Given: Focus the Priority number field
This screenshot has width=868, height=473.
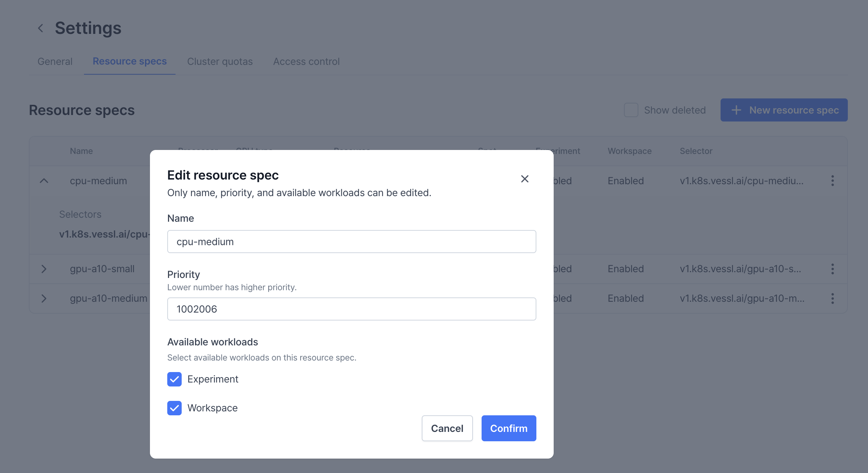Looking at the screenshot, I should [x=351, y=309].
